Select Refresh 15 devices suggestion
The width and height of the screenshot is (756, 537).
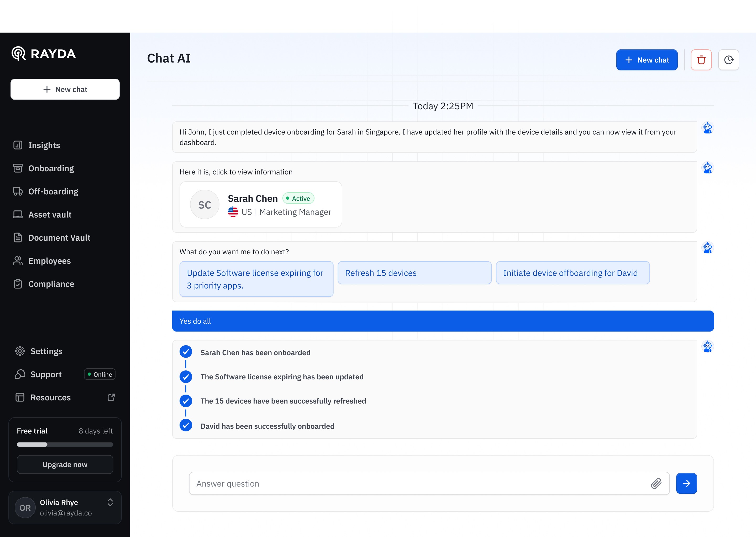point(414,273)
